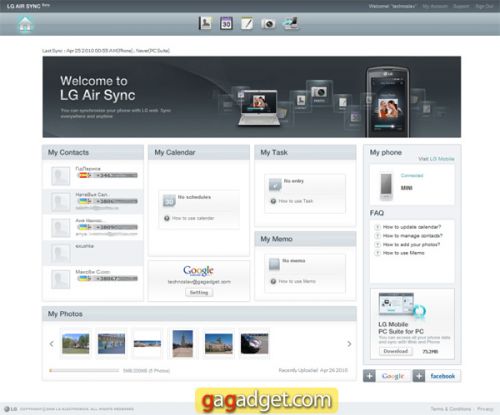Open the Memo notepad toolbar icon
Screen dimensions: 500x415
(x=247, y=23)
